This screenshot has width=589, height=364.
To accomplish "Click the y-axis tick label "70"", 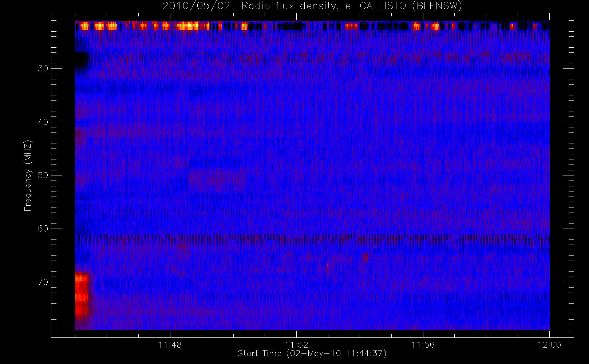I will [x=43, y=282].
